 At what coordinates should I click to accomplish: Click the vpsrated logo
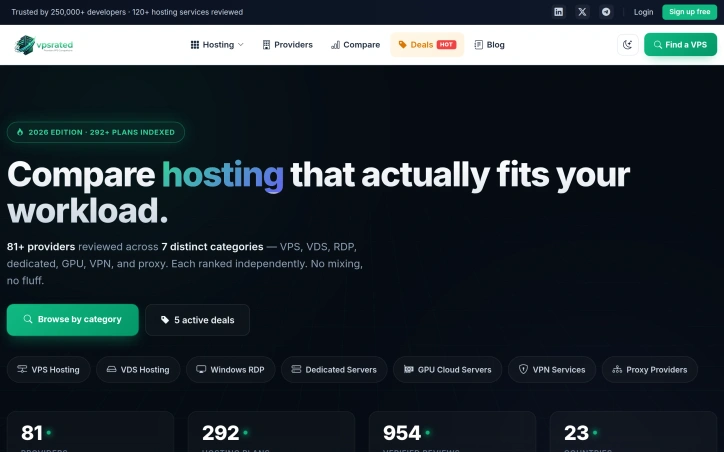pyautogui.click(x=44, y=45)
